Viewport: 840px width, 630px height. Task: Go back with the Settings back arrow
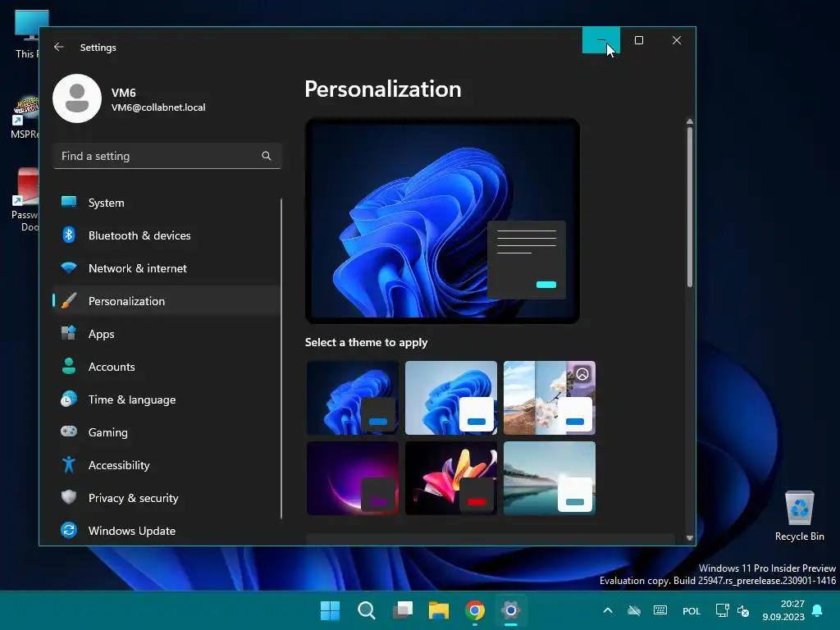(59, 47)
